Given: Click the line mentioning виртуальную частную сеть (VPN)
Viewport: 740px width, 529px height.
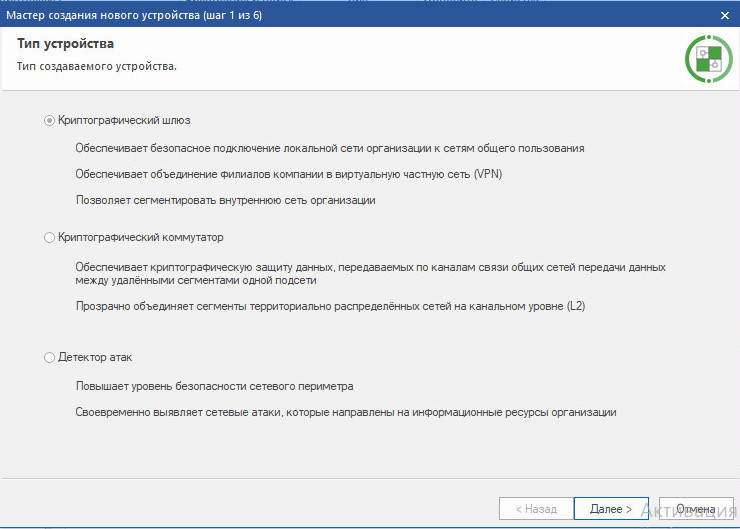Looking at the screenshot, I should [287, 174].
